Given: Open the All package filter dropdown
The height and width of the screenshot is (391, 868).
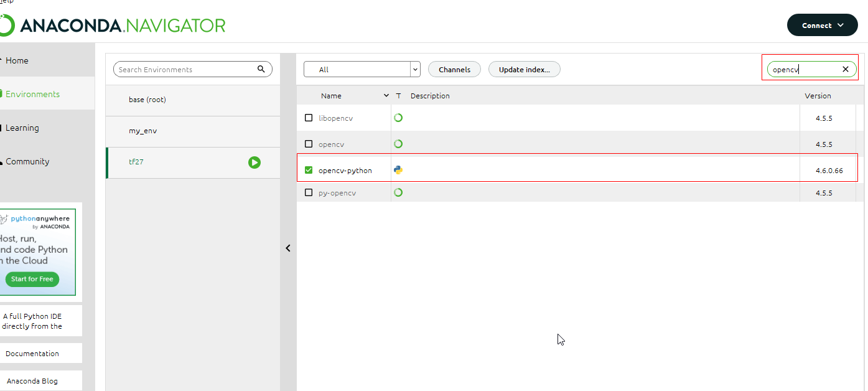Looking at the screenshot, I should tap(362, 69).
